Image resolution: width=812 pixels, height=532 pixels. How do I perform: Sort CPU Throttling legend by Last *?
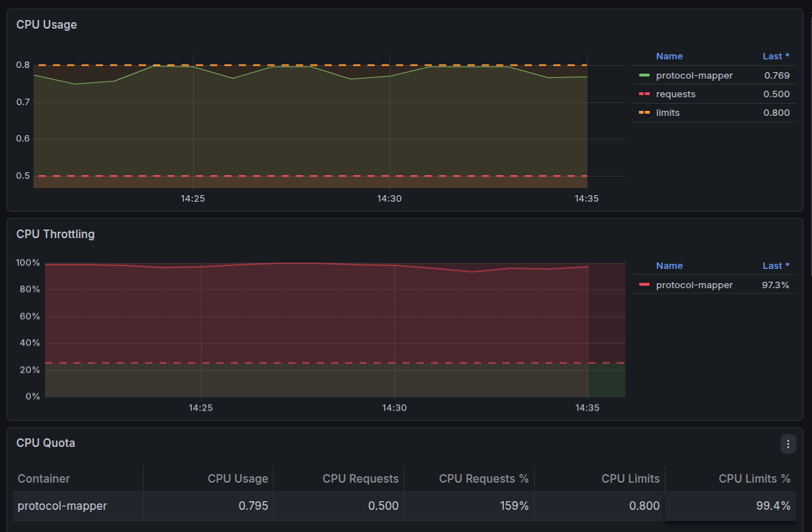[776, 266]
